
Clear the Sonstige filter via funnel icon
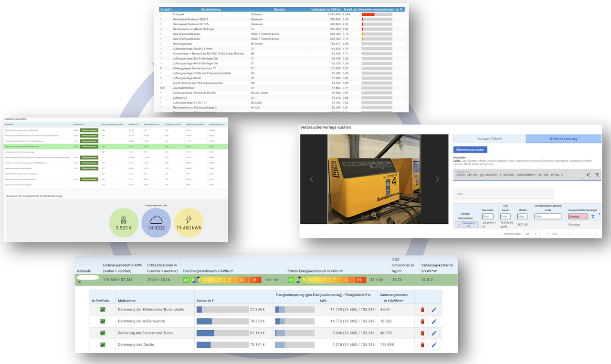coord(592,217)
